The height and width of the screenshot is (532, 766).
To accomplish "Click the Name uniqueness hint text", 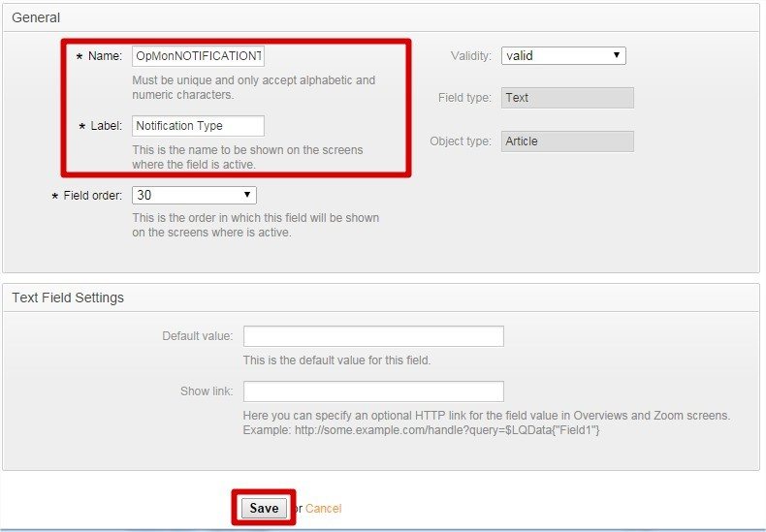I will point(253,87).
